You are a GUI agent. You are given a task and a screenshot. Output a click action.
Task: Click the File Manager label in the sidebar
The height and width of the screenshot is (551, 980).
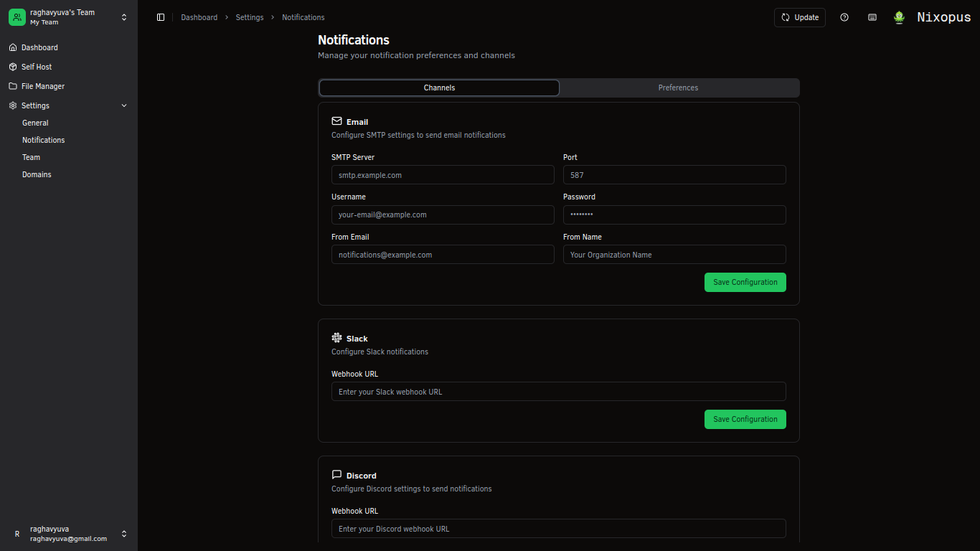click(43, 86)
